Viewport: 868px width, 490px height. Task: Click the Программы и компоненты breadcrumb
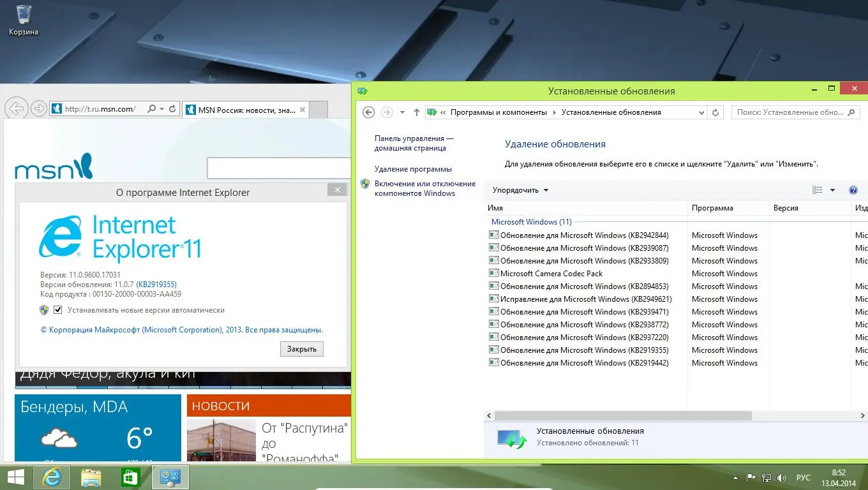point(498,112)
